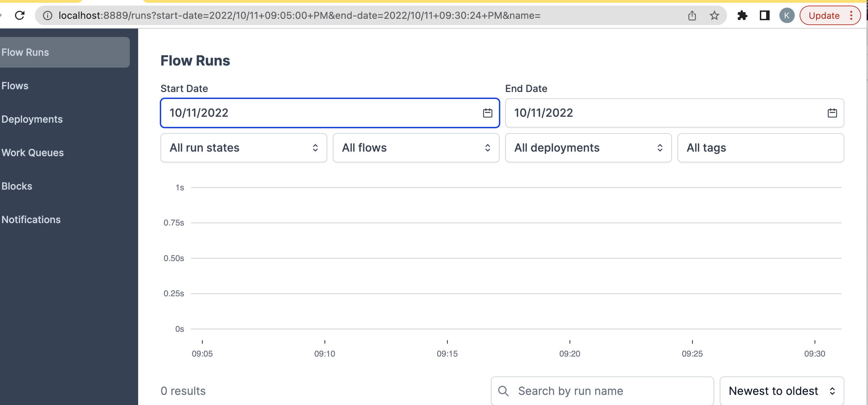Switch to the Flows section

point(15,85)
